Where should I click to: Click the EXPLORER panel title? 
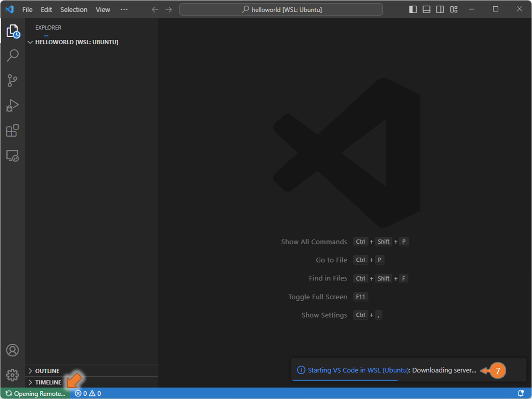click(48, 28)
